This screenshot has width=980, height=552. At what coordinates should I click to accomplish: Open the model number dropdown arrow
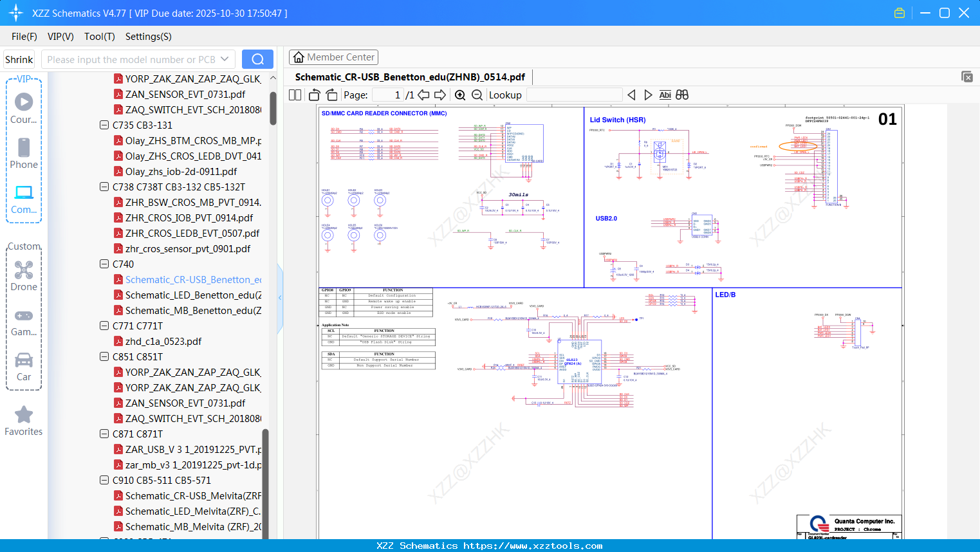click(225, 59)
